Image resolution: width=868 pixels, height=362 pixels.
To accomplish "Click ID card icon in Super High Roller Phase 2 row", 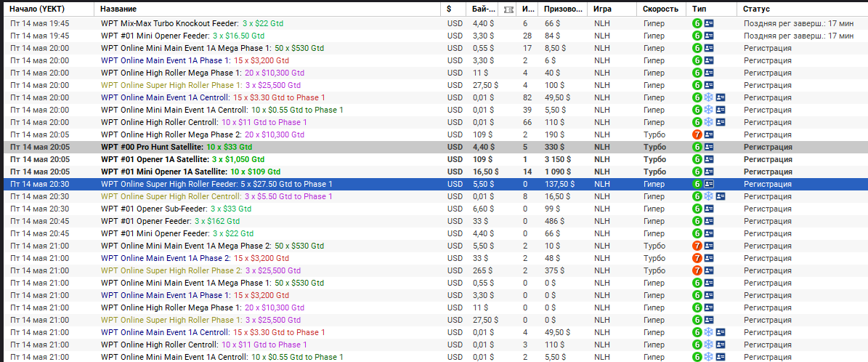I will tap(709, 270).
